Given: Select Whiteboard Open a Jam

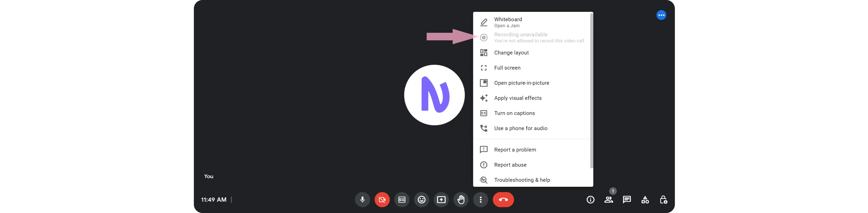Looking at the screenshot, I should (x=508, y=22).
